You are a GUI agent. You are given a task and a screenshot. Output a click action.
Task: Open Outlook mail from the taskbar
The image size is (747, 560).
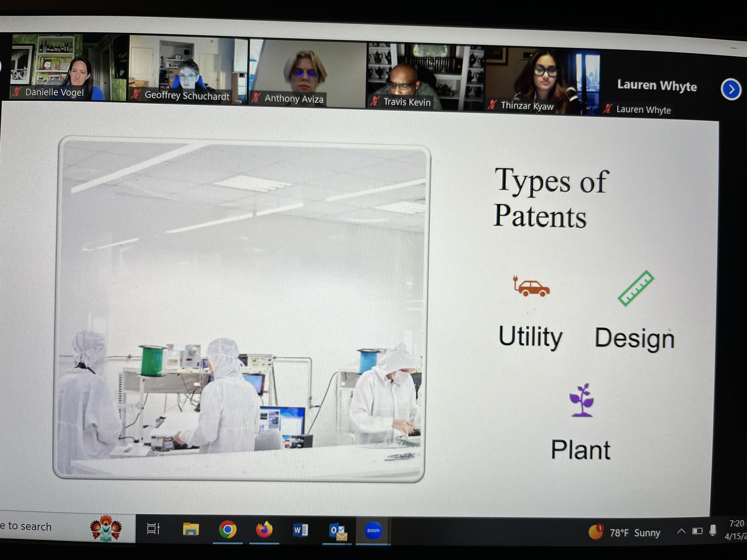click(x=337, y=531)
